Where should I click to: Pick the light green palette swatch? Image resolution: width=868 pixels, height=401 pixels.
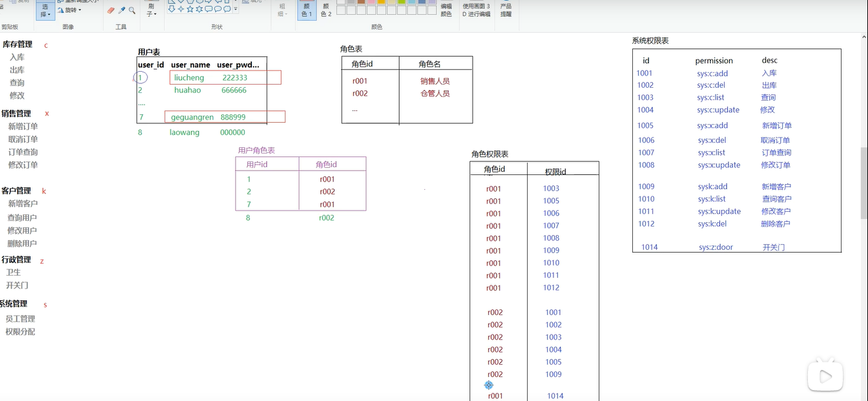402,2
